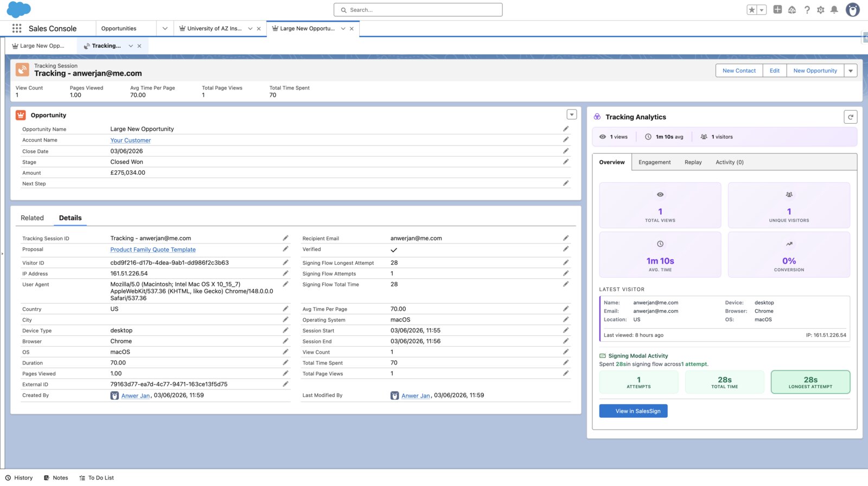Click the Salesforce cloud logo
Image resolution: width=868 pixels, height=486 pixels.
point(18,10)
